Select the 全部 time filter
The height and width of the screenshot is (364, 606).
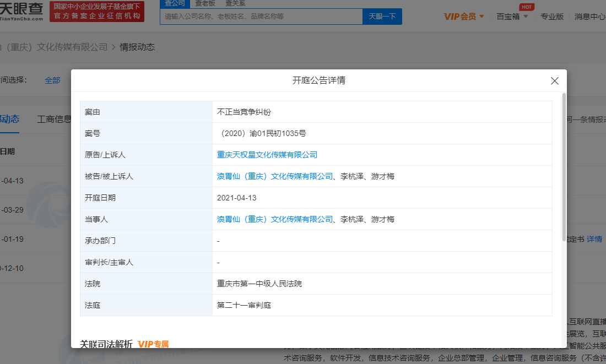(52, 80)
